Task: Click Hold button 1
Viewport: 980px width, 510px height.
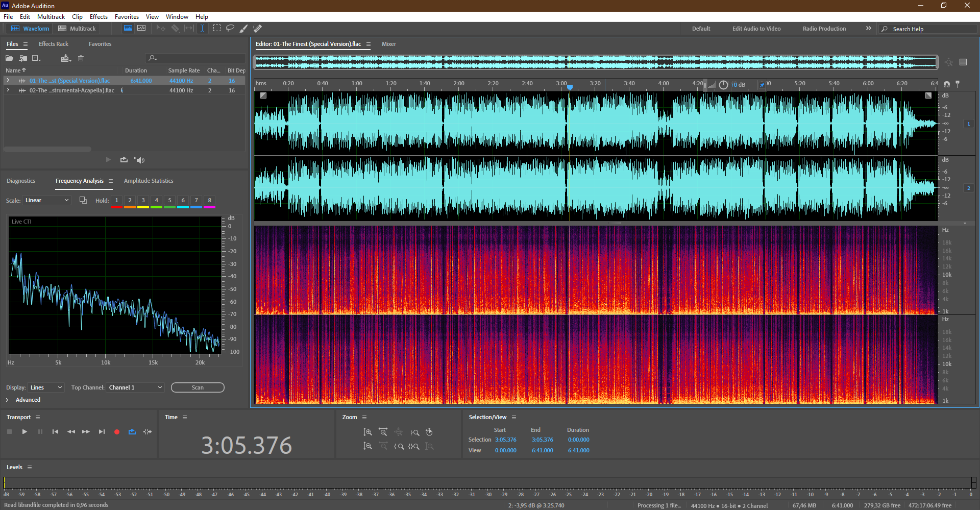Action: coord(116,201)
